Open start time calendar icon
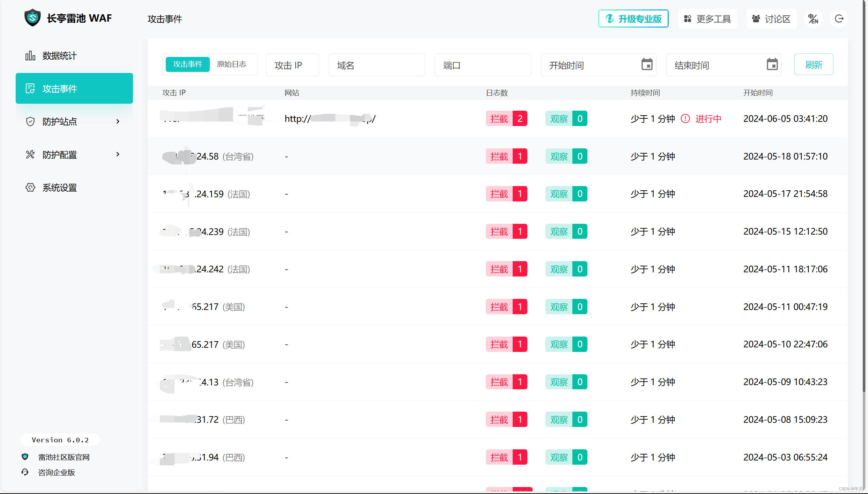The image size is (868, 494). coord(647,65)
